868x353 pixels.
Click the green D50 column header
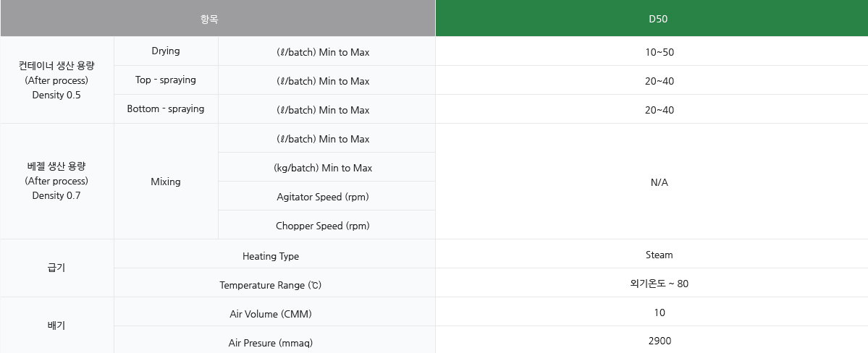pos(658,19)
